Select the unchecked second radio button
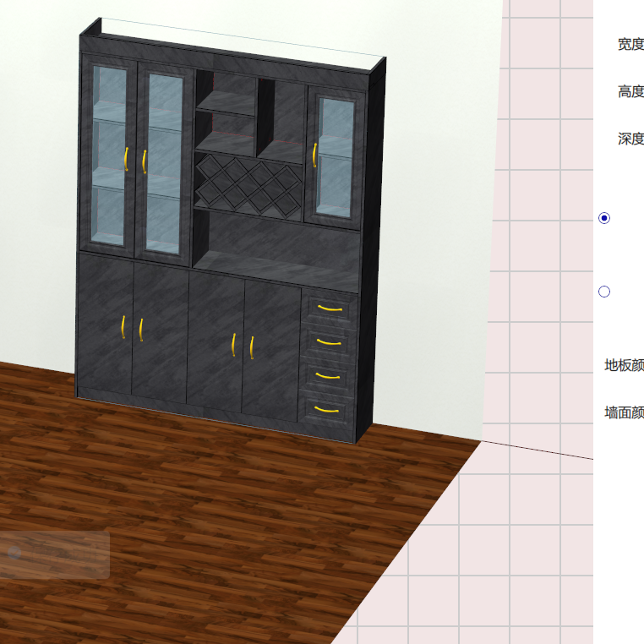644x644 pixels. pyautogui.click(x=604, y=292)
